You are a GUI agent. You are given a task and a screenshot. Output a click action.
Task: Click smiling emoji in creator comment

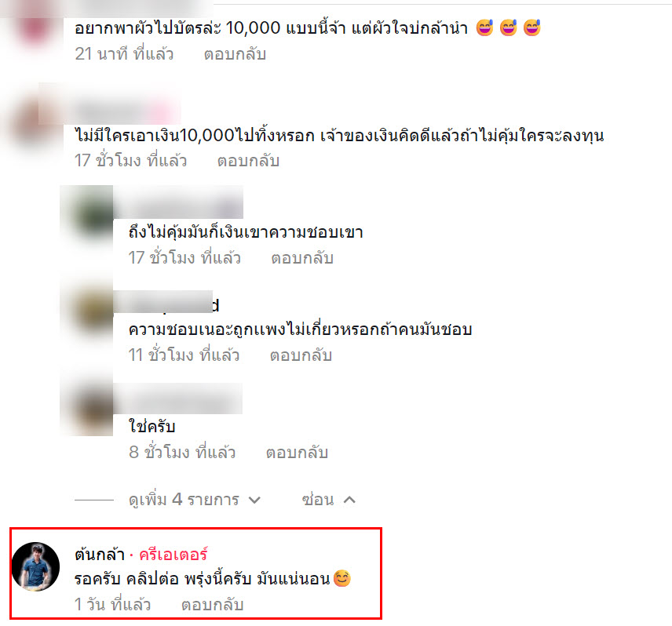tap(342, 578)
